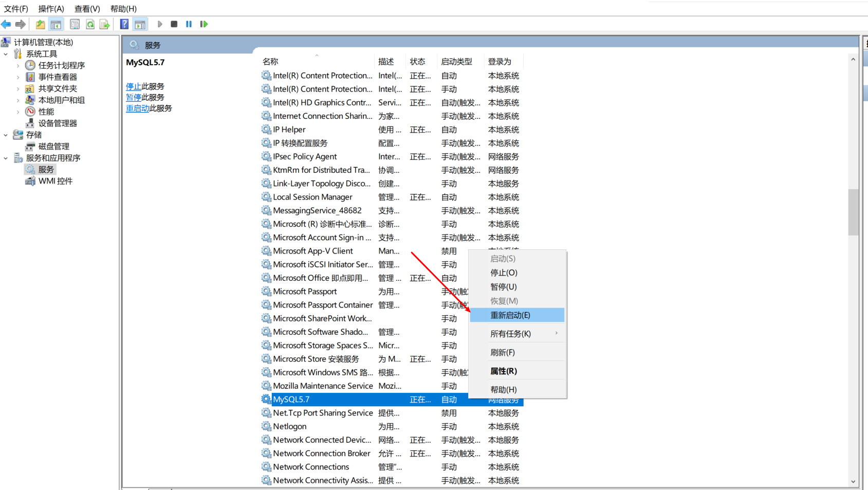Open the blue Help toolbar icon

124,24
